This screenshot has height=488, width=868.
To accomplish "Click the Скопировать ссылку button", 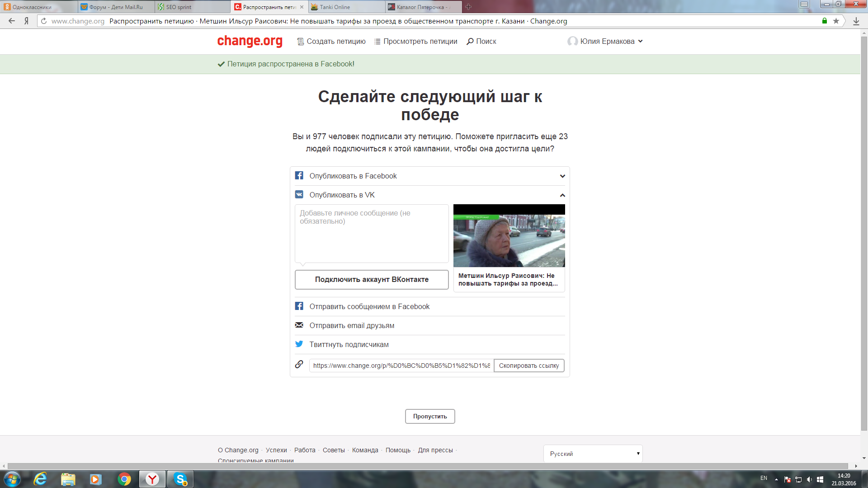I will (529, 366).
